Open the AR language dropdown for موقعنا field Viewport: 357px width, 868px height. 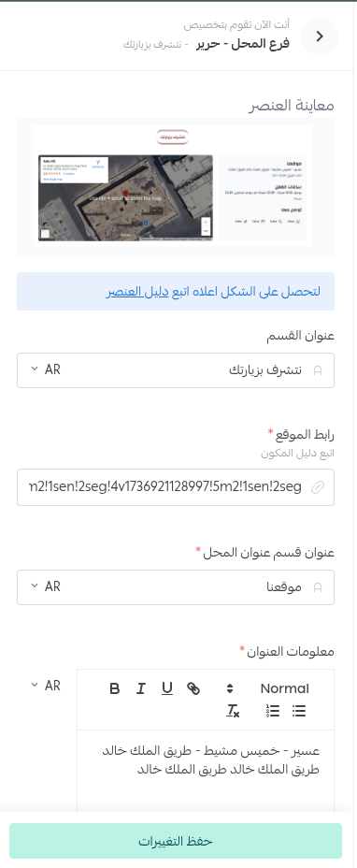pos(46,586)
